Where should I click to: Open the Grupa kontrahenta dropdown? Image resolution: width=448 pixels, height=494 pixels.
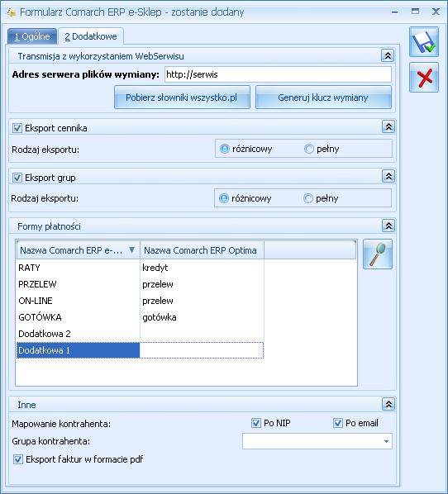pyautogui.click(x=386, y=441)
